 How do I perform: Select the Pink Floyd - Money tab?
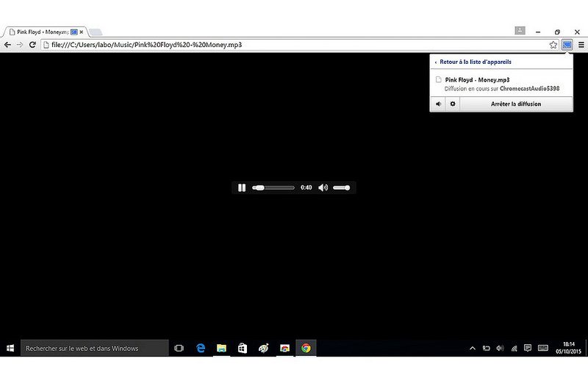(x=37, y=32)
